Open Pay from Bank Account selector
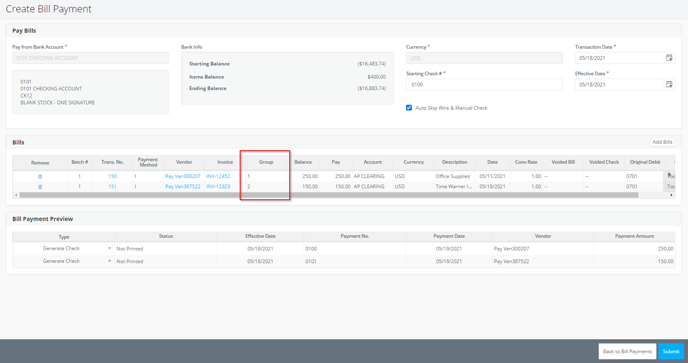The image size is (688, 363). 90,58
